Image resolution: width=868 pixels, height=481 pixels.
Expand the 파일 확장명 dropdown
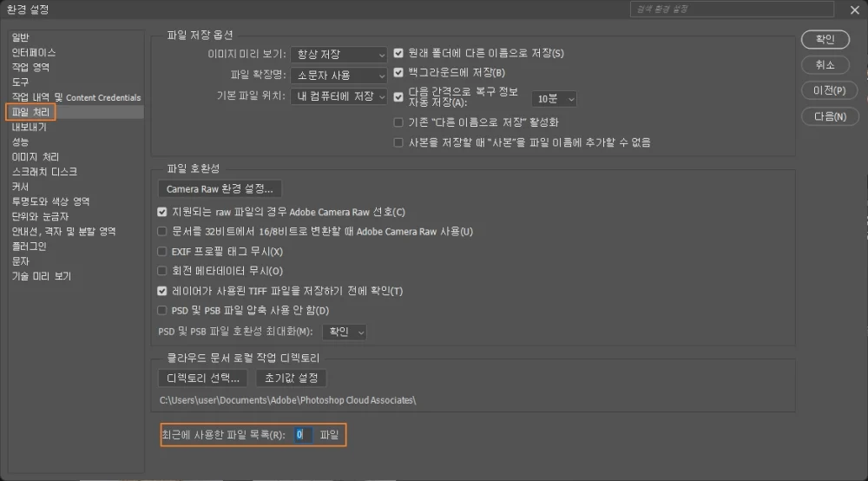pos(339,76)
